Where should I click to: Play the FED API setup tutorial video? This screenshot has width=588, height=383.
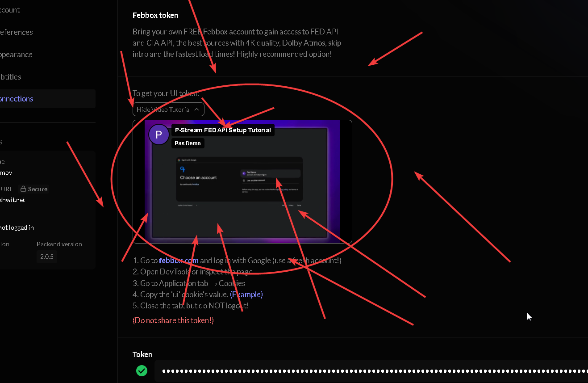coord(242,181)
